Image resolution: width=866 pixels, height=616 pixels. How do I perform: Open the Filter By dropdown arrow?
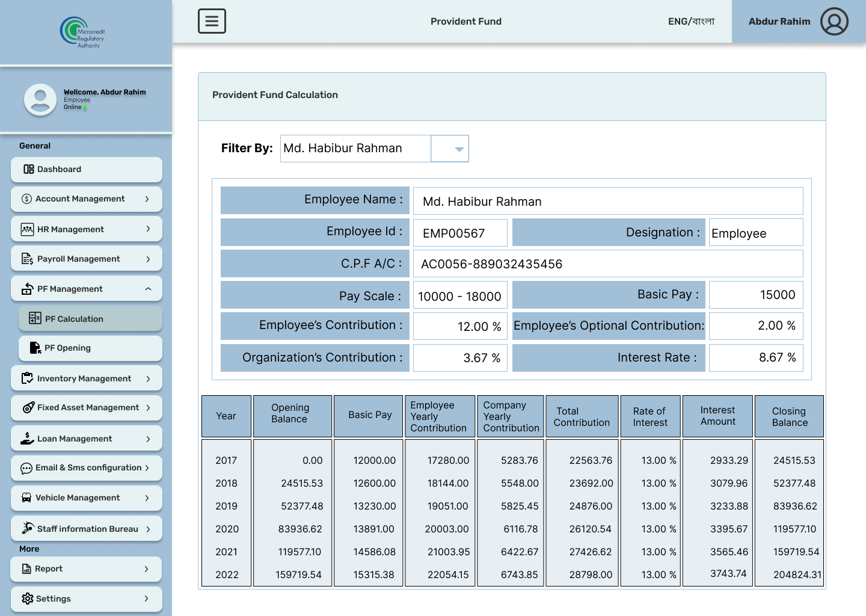(459, 149)
